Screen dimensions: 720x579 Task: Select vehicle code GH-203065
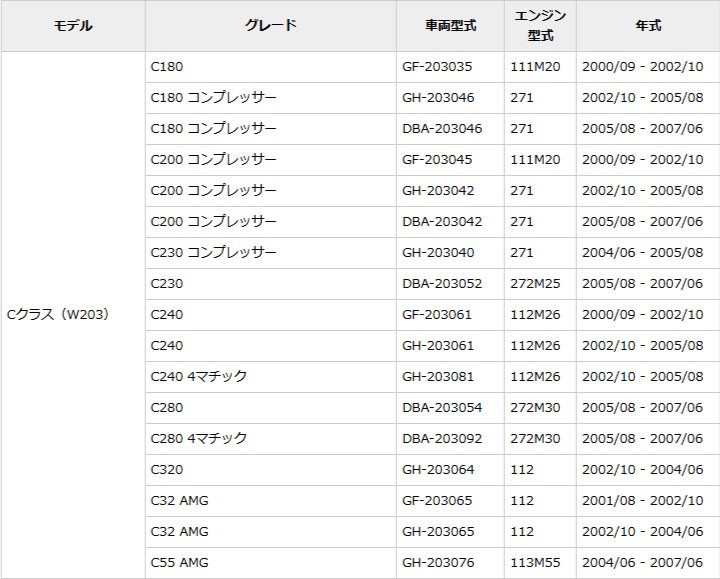pyautogui.click(x=438, y=532)
